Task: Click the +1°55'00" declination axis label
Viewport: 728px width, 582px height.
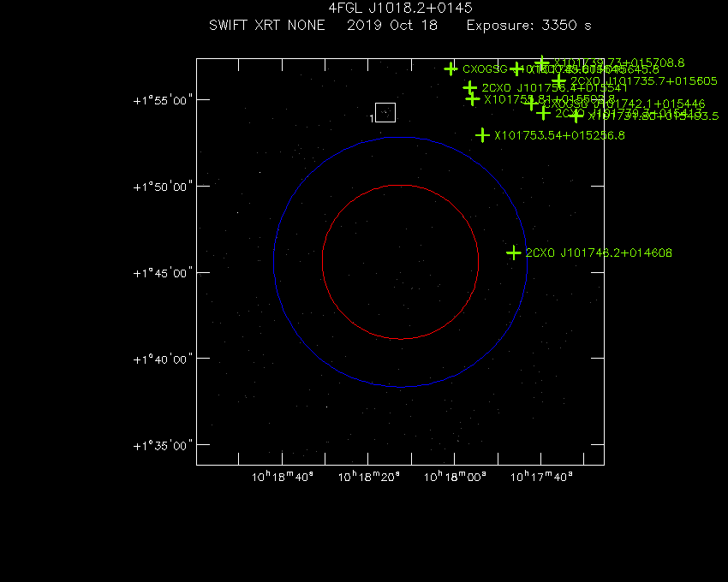Action: coord(163,101)
